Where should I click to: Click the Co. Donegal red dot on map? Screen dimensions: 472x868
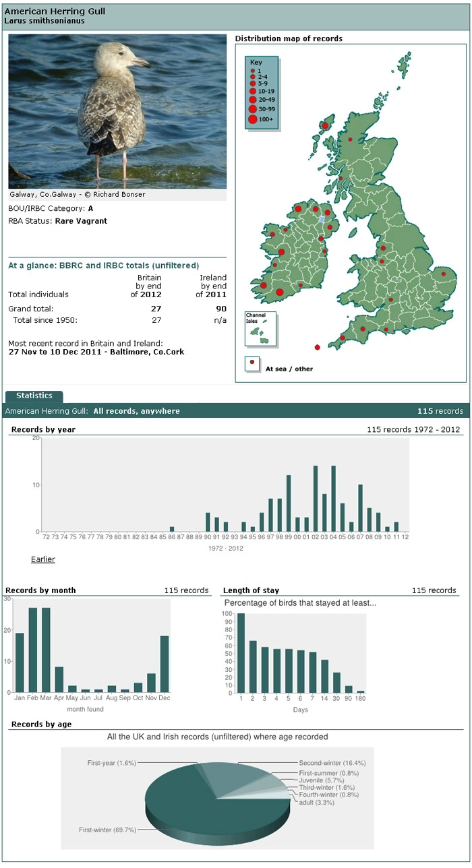tap(298, 209)
